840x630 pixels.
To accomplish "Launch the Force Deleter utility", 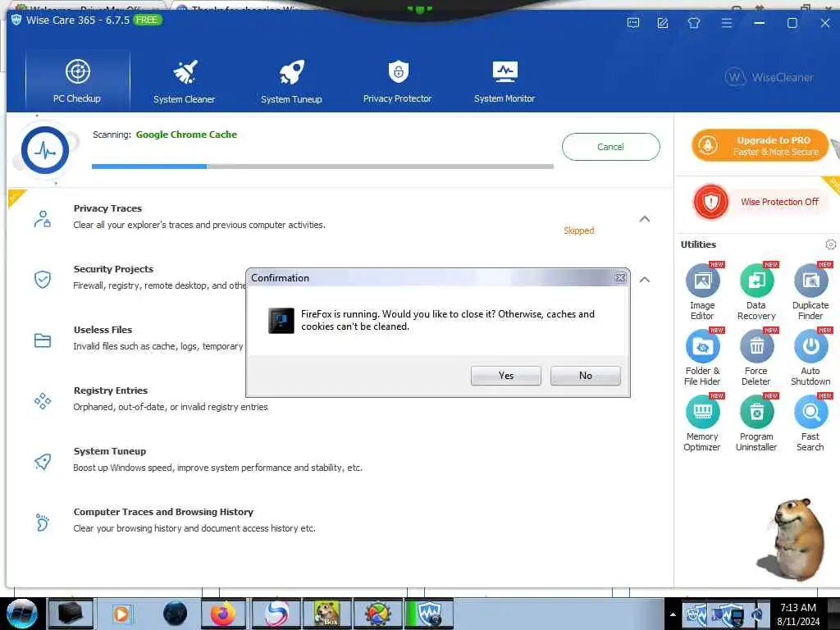I will [x=756, y=358].
